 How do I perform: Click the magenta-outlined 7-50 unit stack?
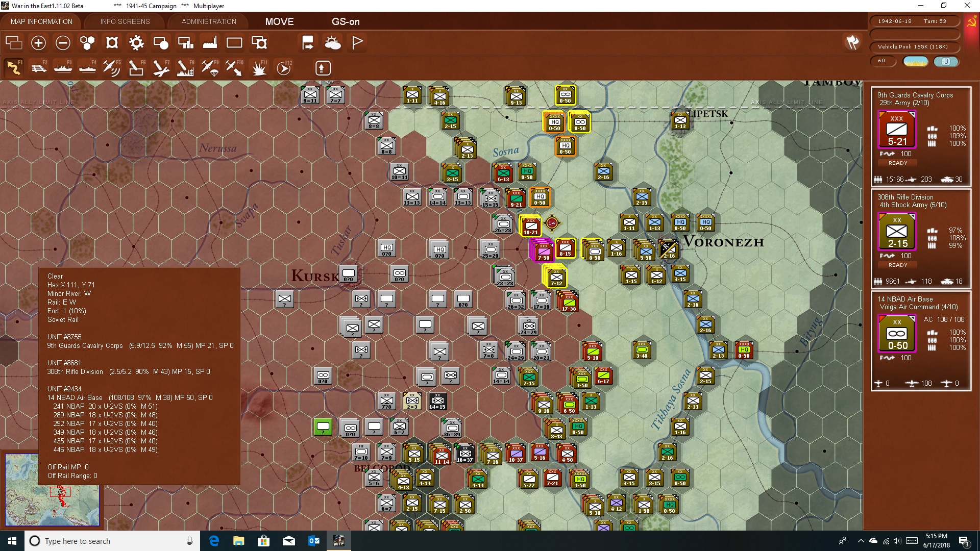pyautogui.click(x=543, y=251)
